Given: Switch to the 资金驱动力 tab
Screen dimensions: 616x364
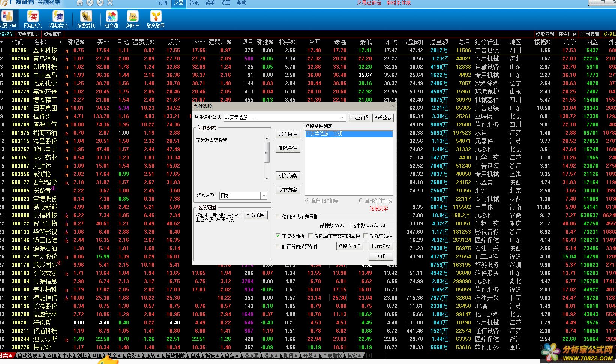Looking at the screenshot, I should tap(28, 34).
